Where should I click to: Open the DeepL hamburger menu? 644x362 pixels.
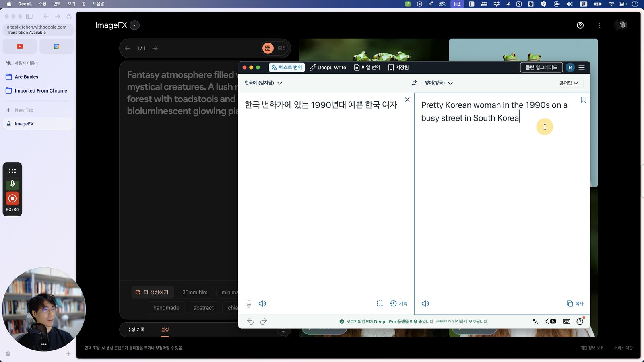(x=582, y=68)
